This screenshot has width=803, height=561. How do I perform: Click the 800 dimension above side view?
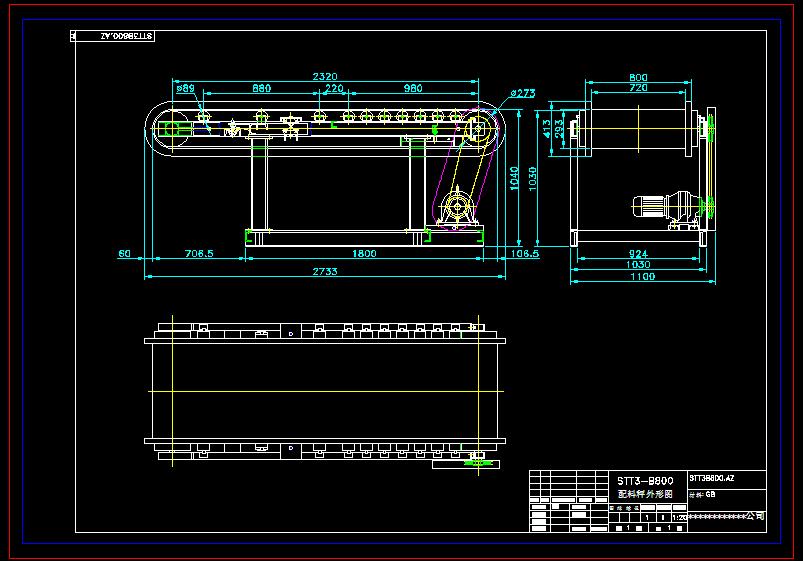637,77
